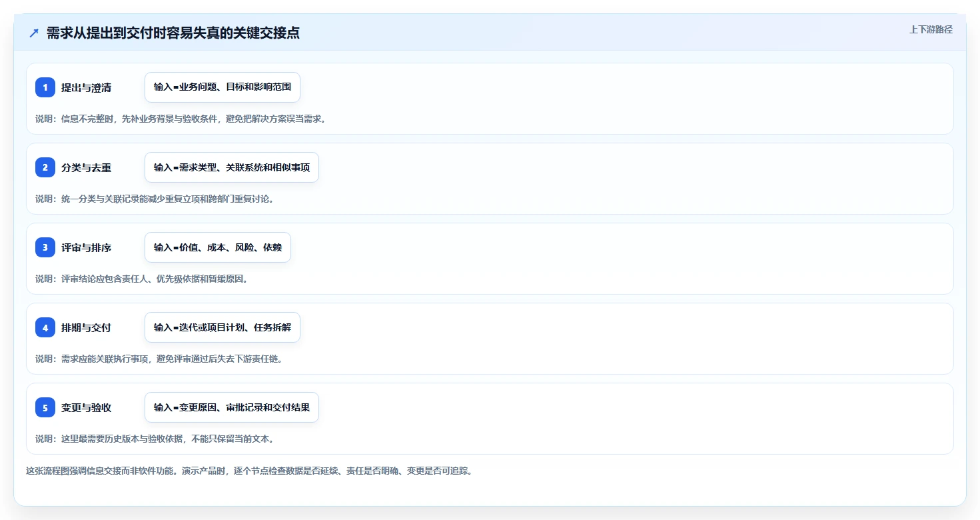Click the step 4 number badge

point(45,327)
